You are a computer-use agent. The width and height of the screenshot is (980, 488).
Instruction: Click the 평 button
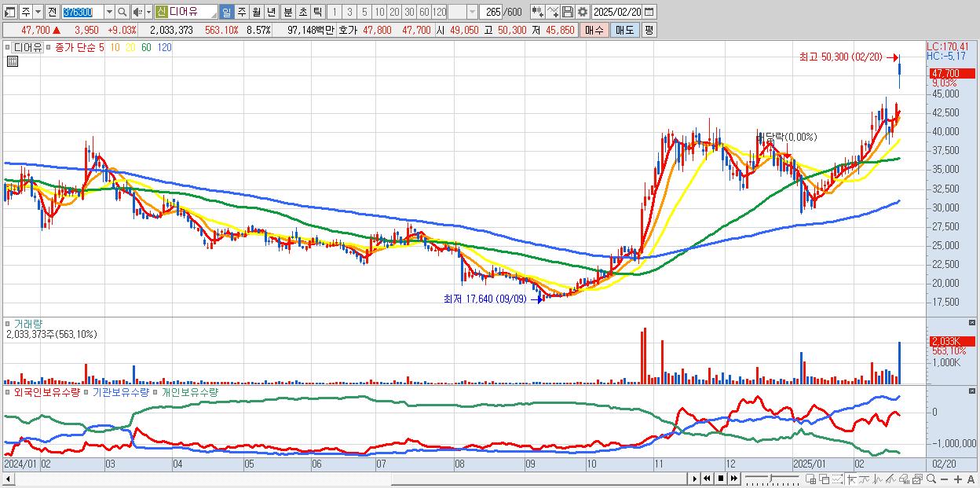[649, 30]
